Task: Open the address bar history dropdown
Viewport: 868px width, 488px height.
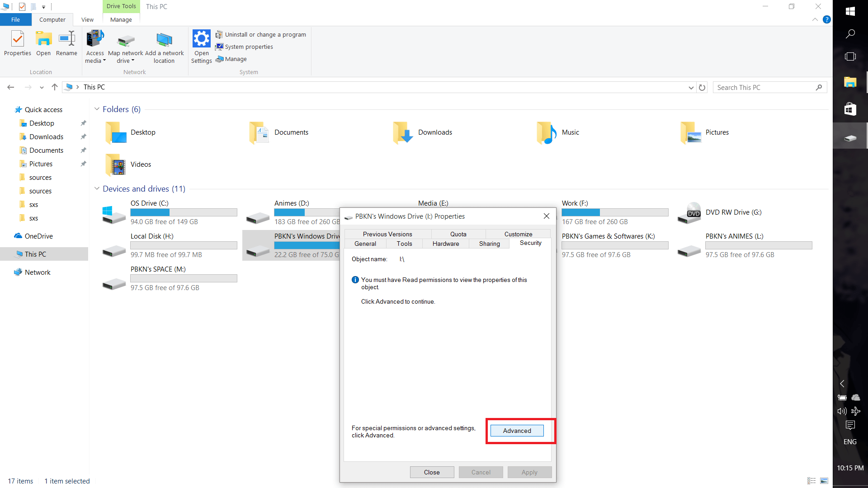Action: [x=691, y=88]
